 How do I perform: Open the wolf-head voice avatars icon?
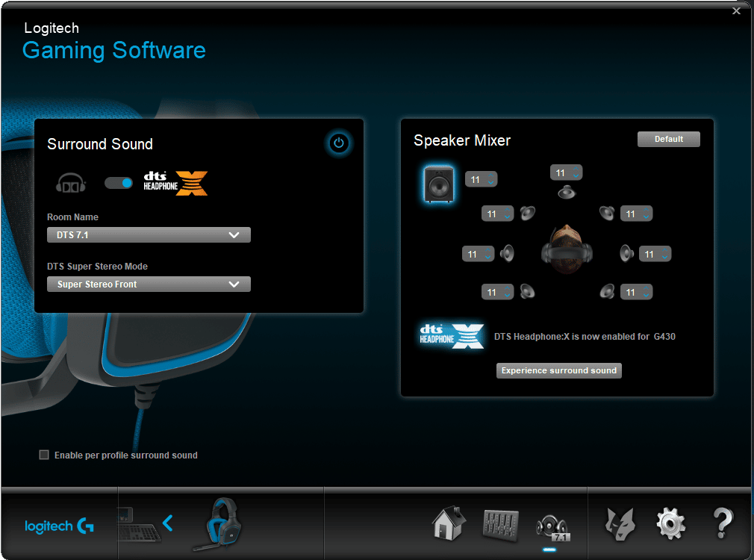click(x=620, y=523)
